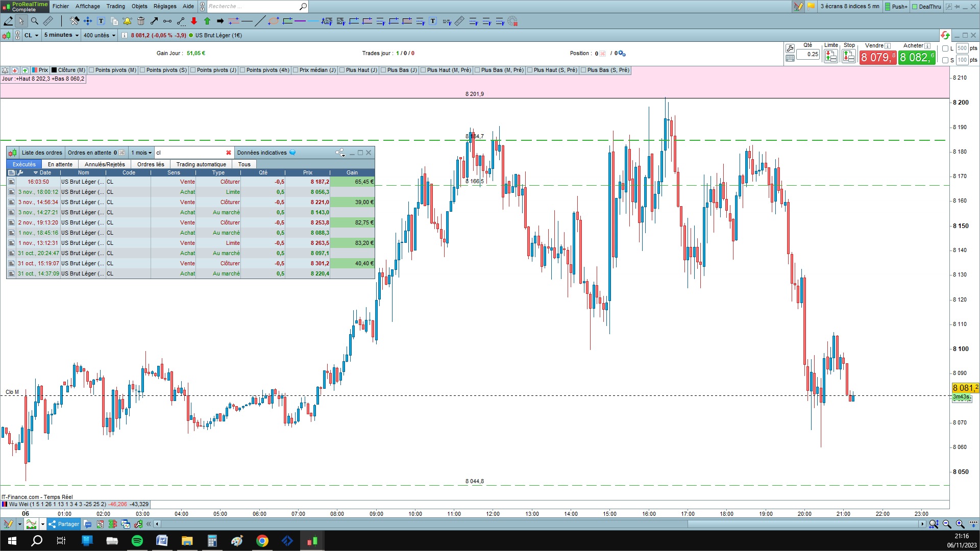The width and height of the screenshot is (980, 551).
Task: Toggle the Plus Haut (J) checkbox
Action: point(342,70)
